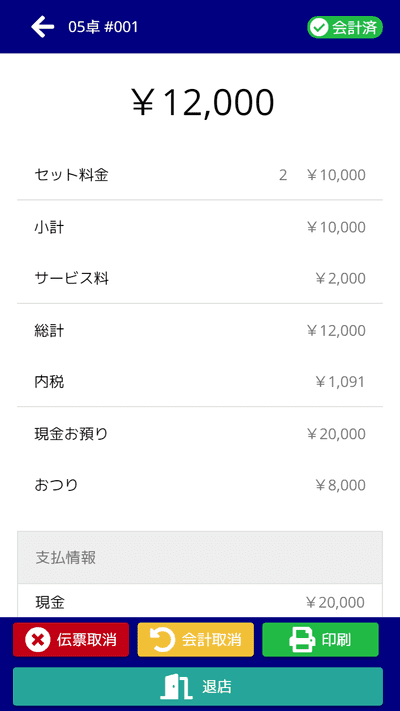Select the セット料金 line item
400x711 pixels.
point(200,175)
